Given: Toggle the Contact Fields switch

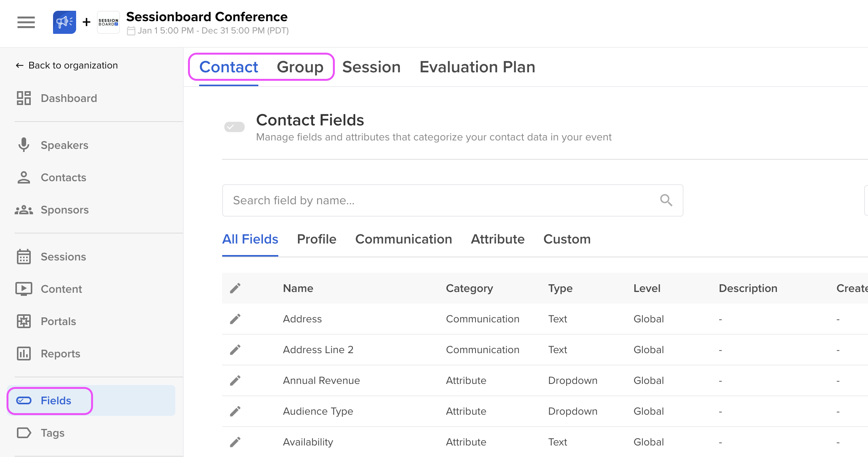Looking at the screenshot, I should pos(234,127).
